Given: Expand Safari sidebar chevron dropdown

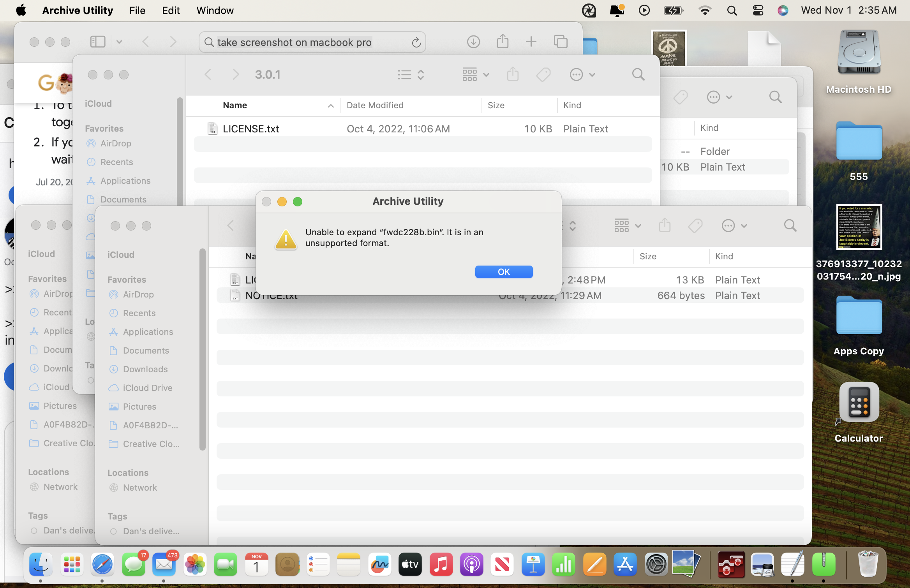Looking at the screenshot, I should click(119, 42).
